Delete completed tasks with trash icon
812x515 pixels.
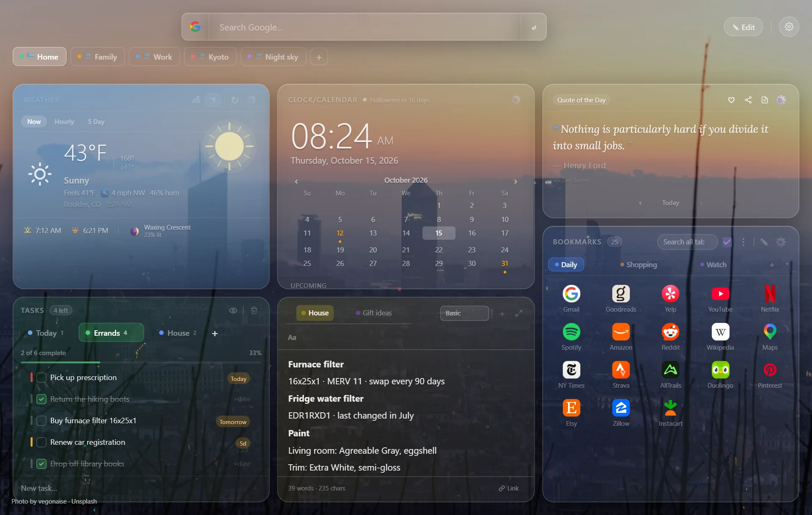click(x=254, y=310)
